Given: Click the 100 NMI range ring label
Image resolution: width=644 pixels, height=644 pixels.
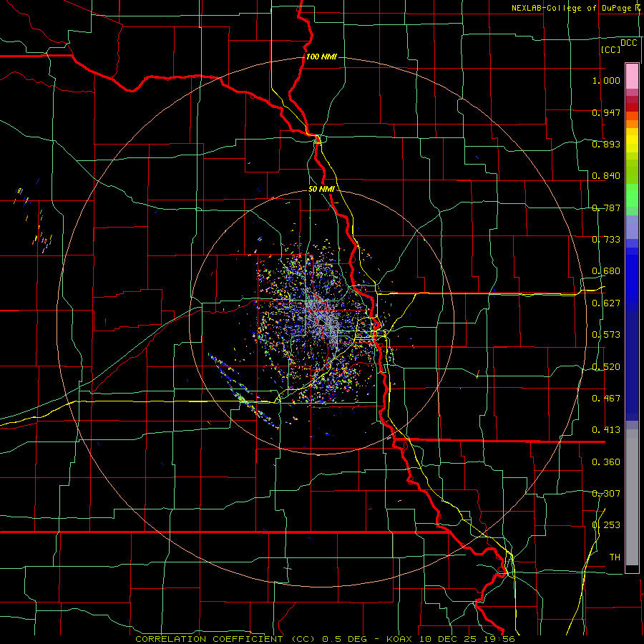Looking at the screenshot, I should click(321, 57).
